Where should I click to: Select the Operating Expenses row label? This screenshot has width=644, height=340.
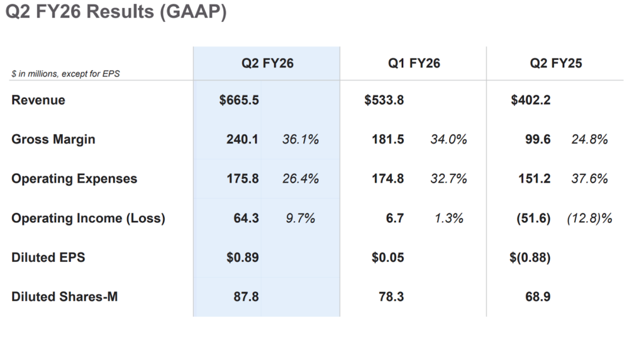(x=74, y=179)
